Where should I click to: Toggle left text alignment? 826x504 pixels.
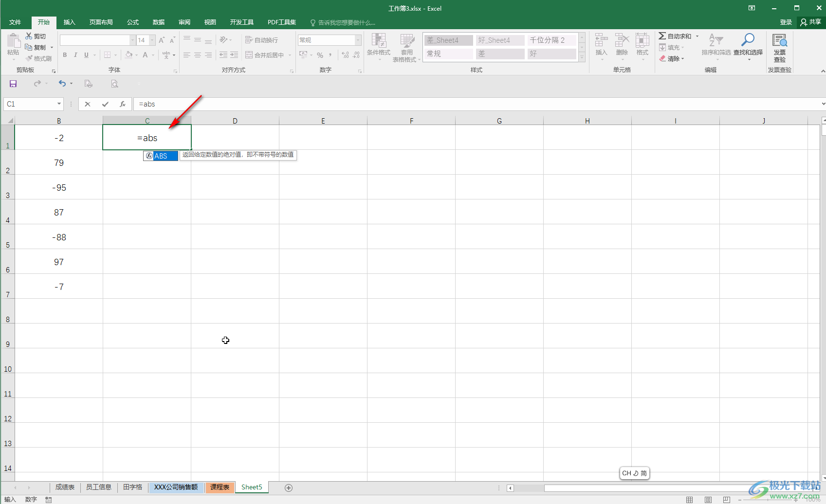(x=186, y=55)
